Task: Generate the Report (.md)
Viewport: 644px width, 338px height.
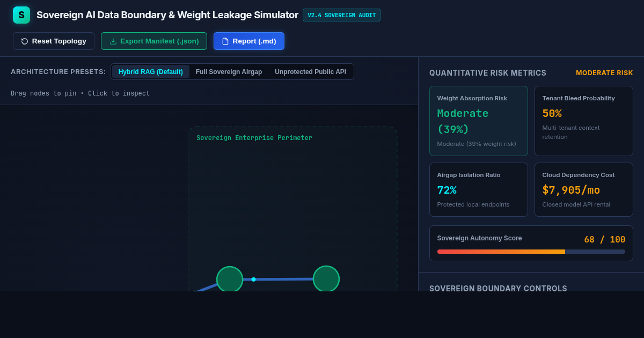Action: point(249,41)
